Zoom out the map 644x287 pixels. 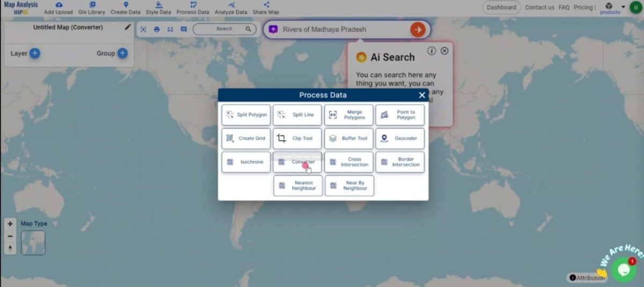pos(10,236)
